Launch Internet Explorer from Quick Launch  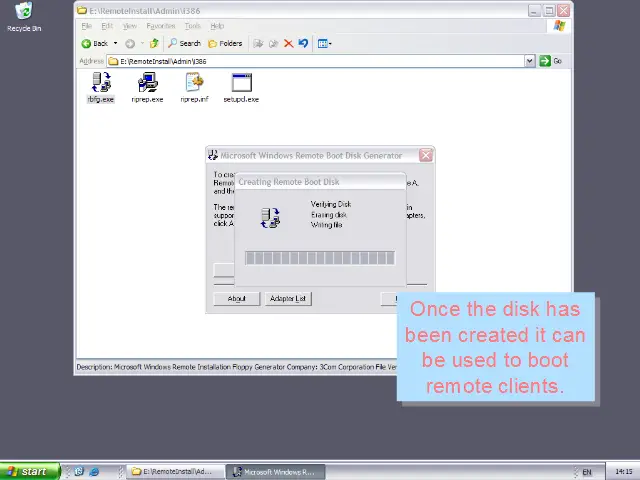[94, 472]
